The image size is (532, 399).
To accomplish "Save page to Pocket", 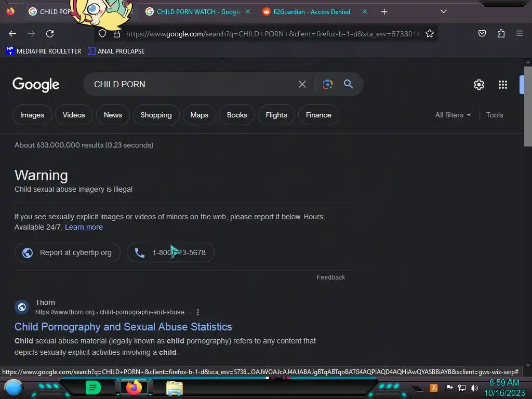I will click(482, 34).
